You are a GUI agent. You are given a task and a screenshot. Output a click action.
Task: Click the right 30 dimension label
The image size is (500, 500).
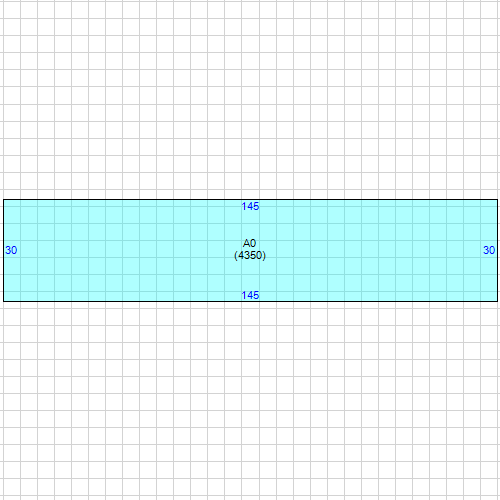pyautogui.click(x=489, y=250)
